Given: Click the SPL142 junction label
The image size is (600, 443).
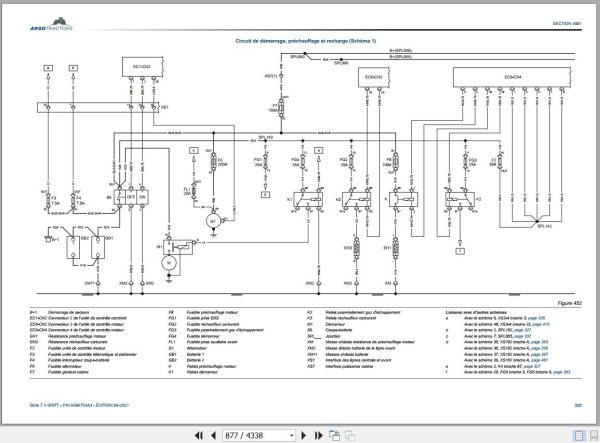Looking at the screenshot, I should [545, 226].
